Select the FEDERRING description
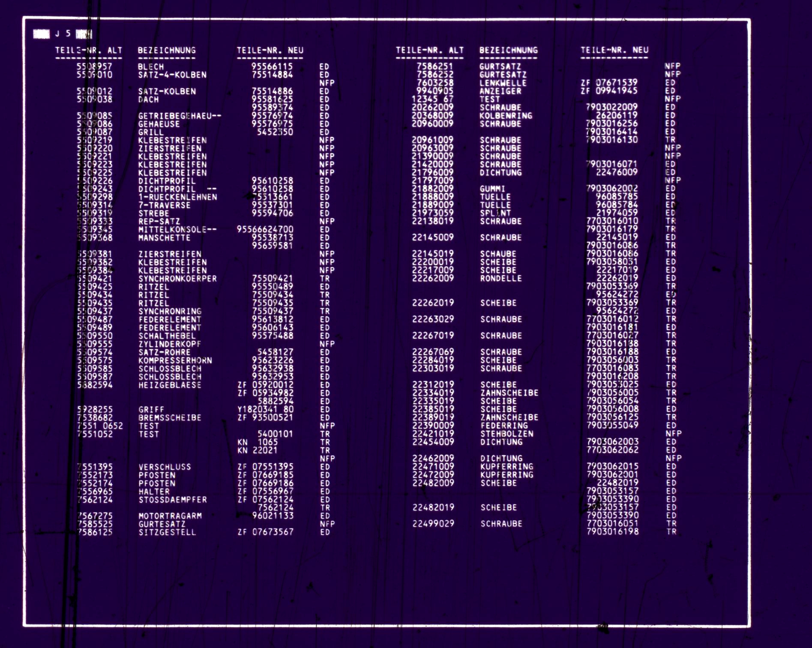 coord(504,426)
